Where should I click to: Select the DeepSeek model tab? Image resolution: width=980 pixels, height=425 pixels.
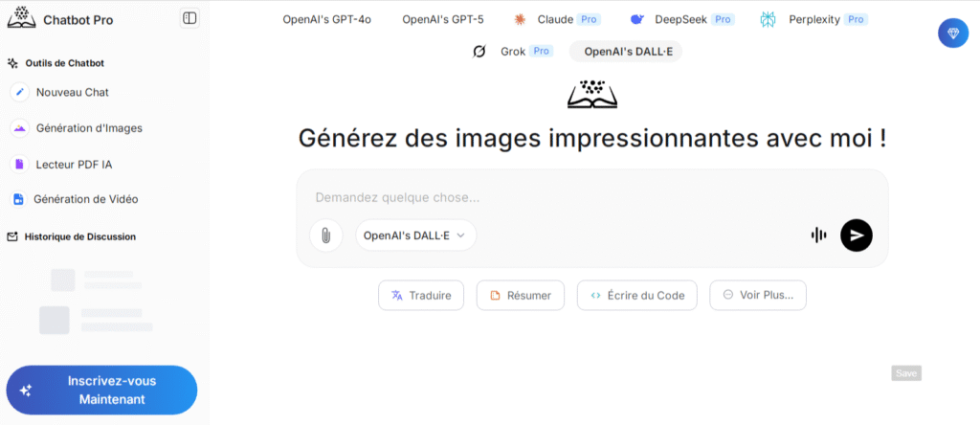tap(681, 19)
